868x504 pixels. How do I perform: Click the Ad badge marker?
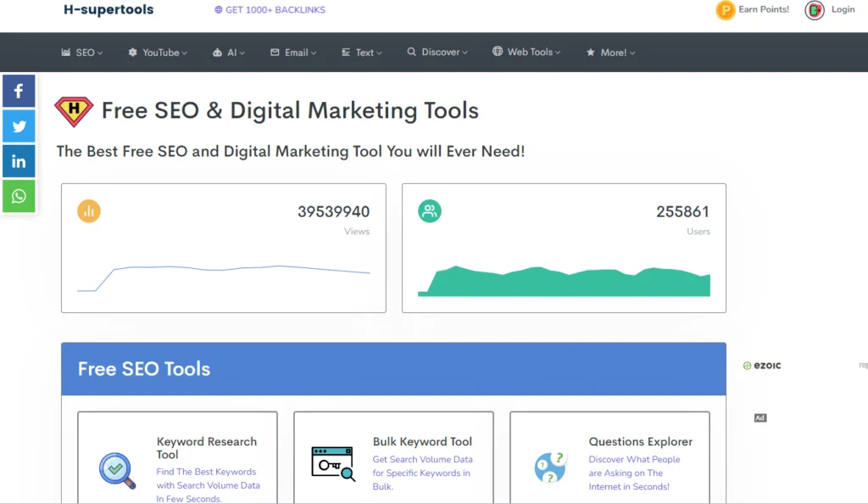point(760,417)
